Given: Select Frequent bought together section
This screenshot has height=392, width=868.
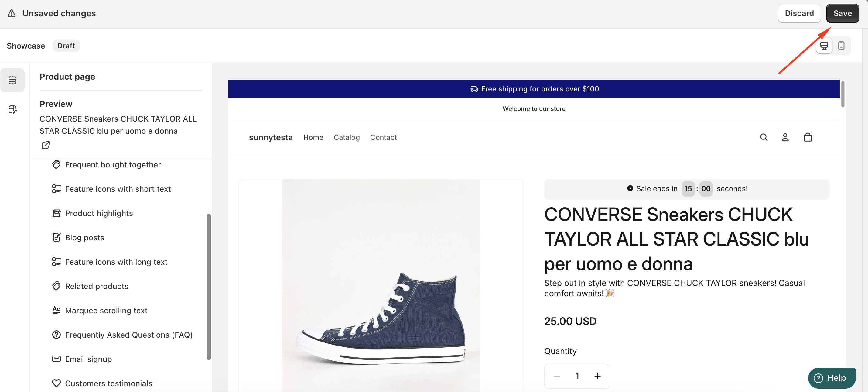Looking at the screenshot, I should 113,164.
